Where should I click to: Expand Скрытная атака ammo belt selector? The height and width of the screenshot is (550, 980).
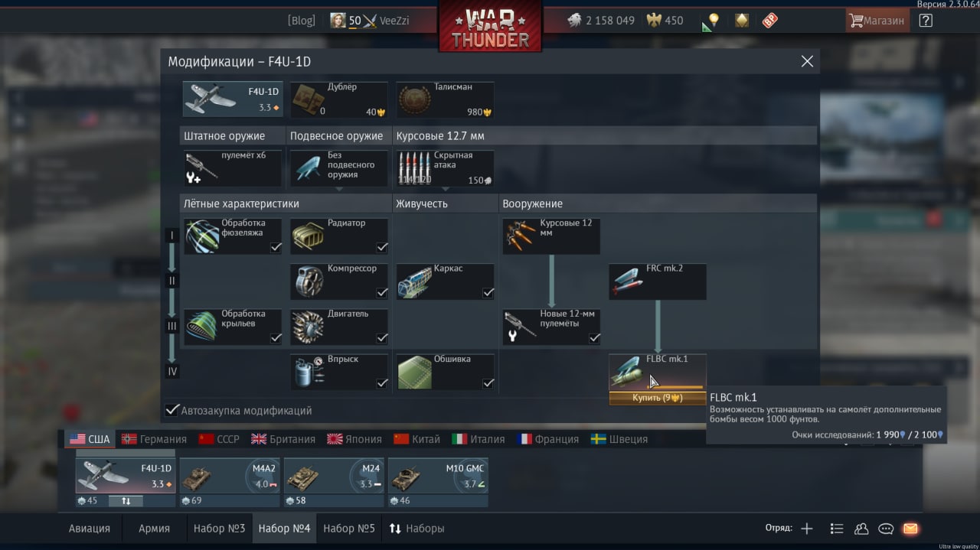[x=445, y=168]
